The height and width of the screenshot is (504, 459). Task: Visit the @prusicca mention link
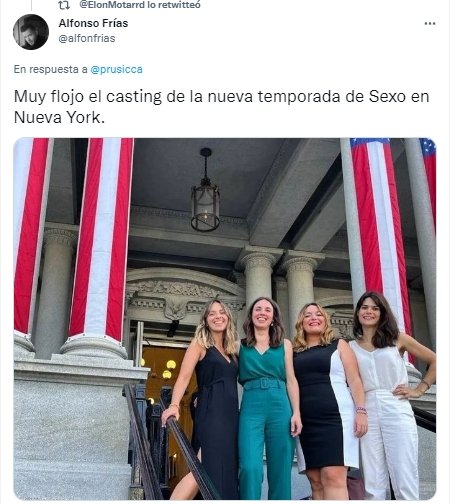pos(117,69)
